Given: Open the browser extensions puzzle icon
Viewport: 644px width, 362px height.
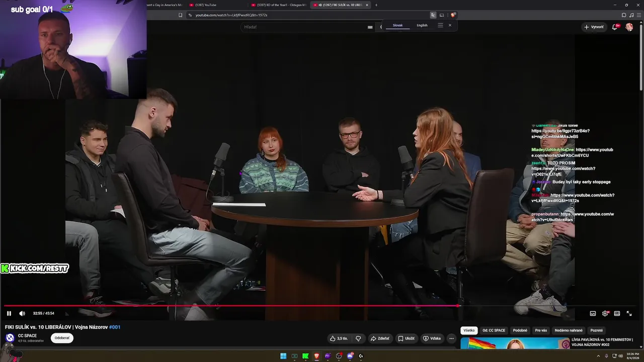Looking at the screenshot, I should [624, 15].
